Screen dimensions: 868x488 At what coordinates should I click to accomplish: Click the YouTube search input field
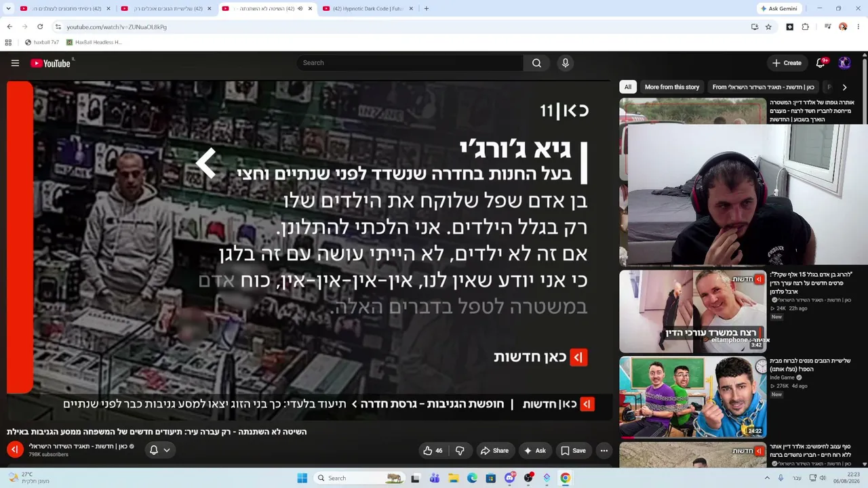point(410,63)
